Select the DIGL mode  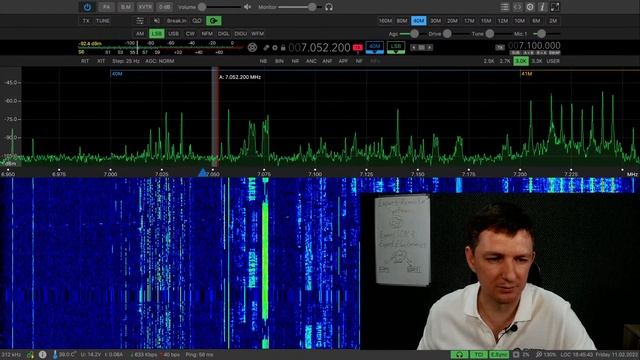[224, 33]
